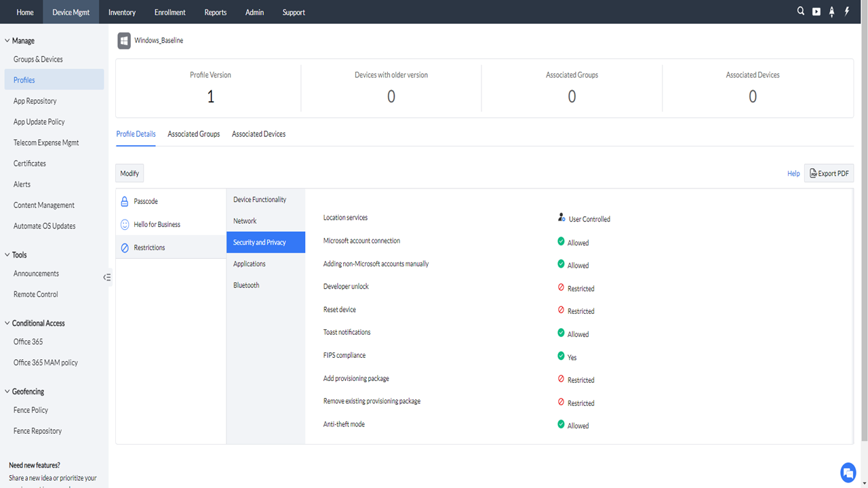This screenshot has height=488, width=868.
Task: Select Security and Privacy category
Action: (x=266, y=242)
